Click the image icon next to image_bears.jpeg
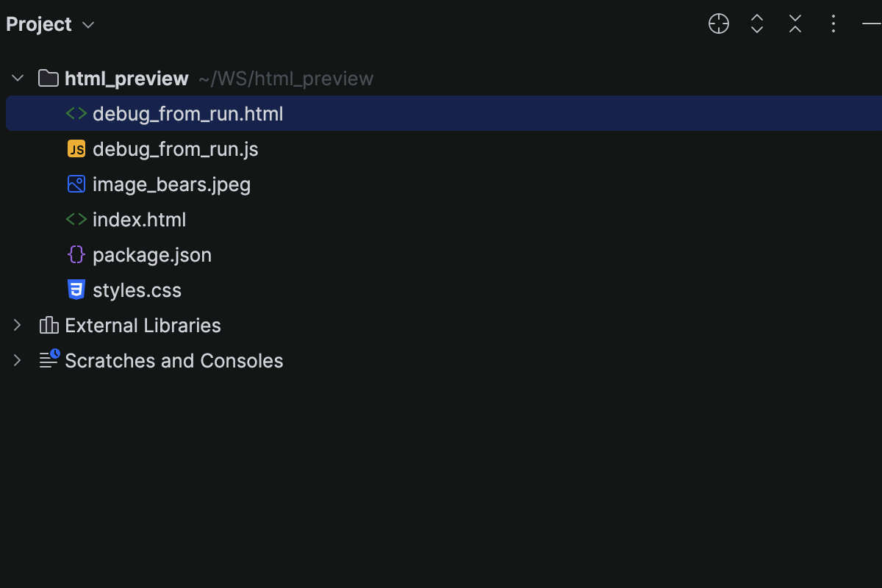 coord(76,184)
